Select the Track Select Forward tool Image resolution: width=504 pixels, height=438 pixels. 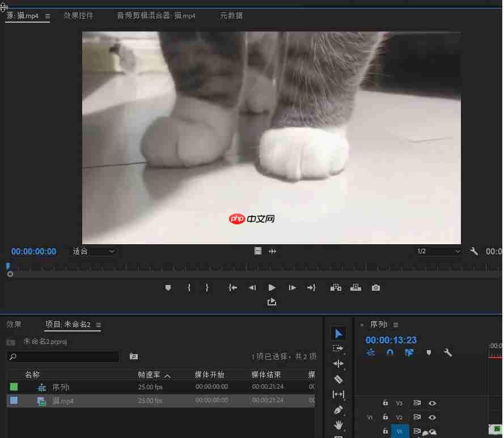338,348
